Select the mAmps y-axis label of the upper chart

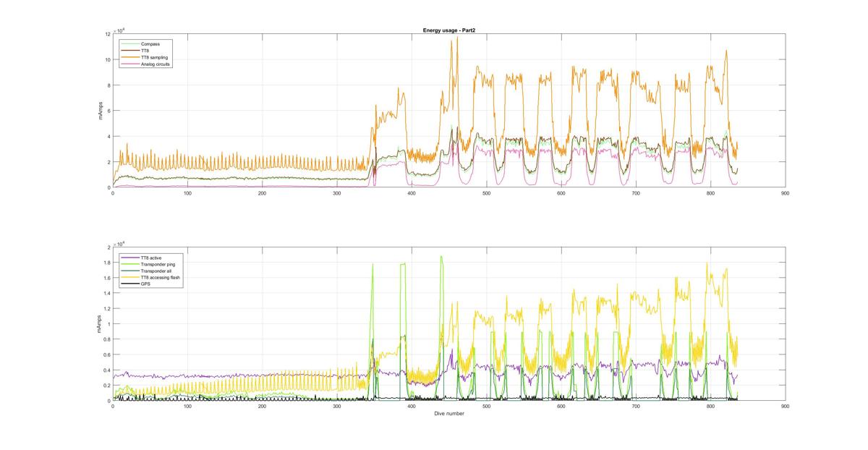102,111
